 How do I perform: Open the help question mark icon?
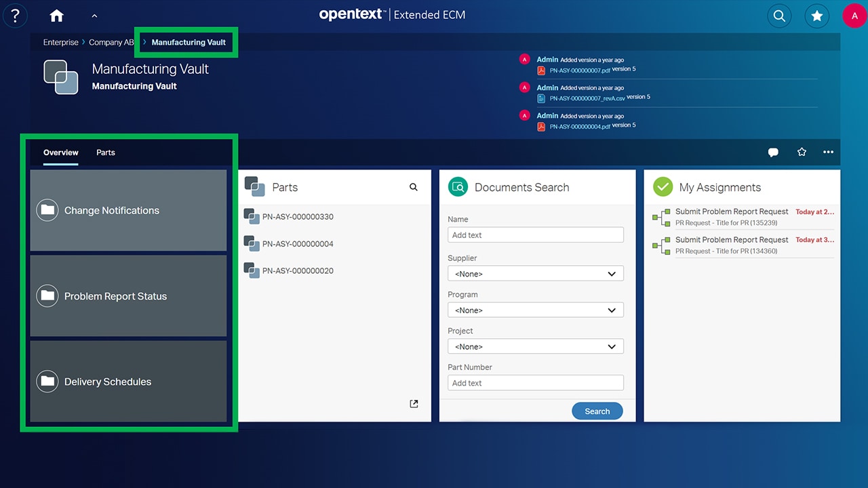click(x=15, y=16)
